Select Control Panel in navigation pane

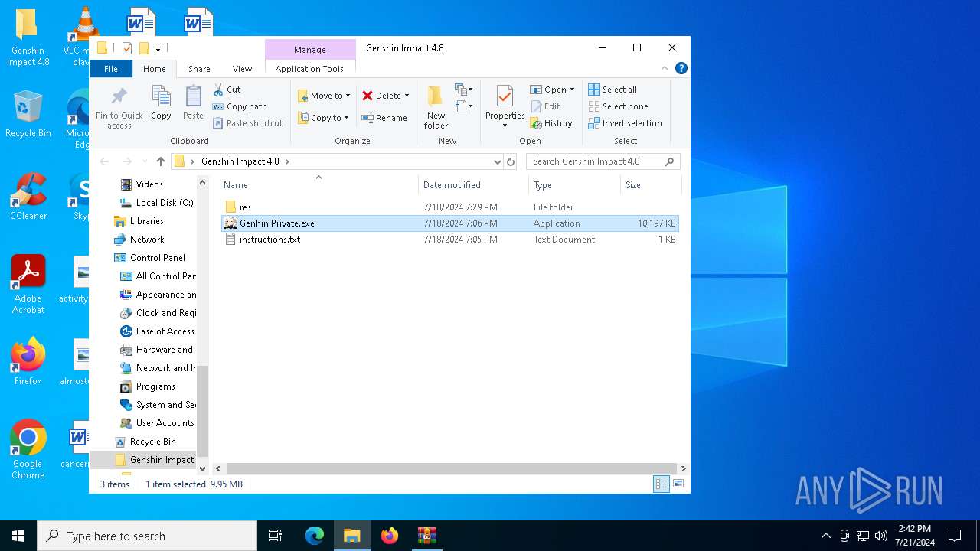point(150,258)
